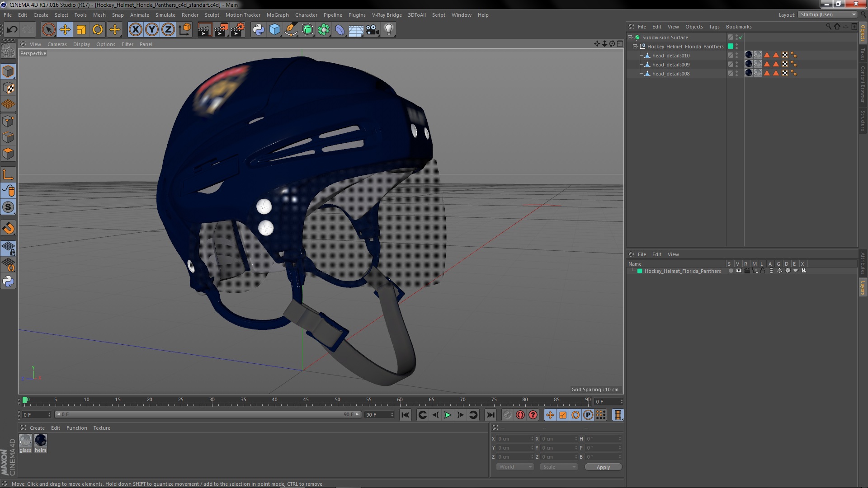Click the coordinate system icon
Image resolution: width=868 pixels, height=488 pixels.
[x=185, y=30]
